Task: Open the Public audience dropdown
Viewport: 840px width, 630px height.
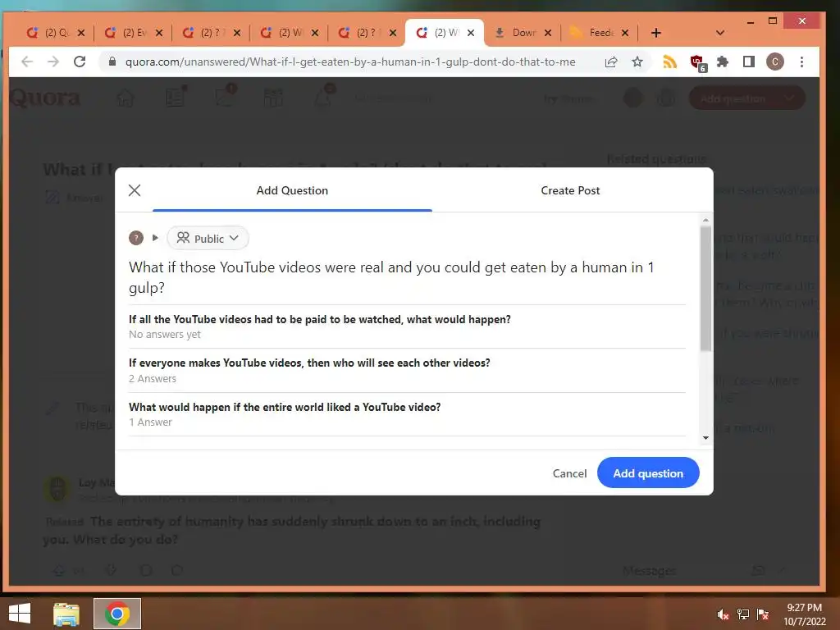Action: click(x=208, y=239)
